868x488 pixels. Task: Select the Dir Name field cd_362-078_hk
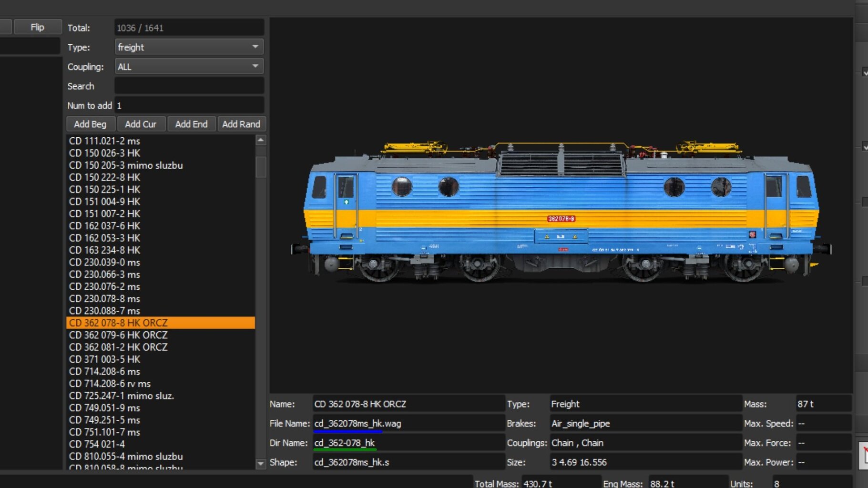(x=408, y=443)
